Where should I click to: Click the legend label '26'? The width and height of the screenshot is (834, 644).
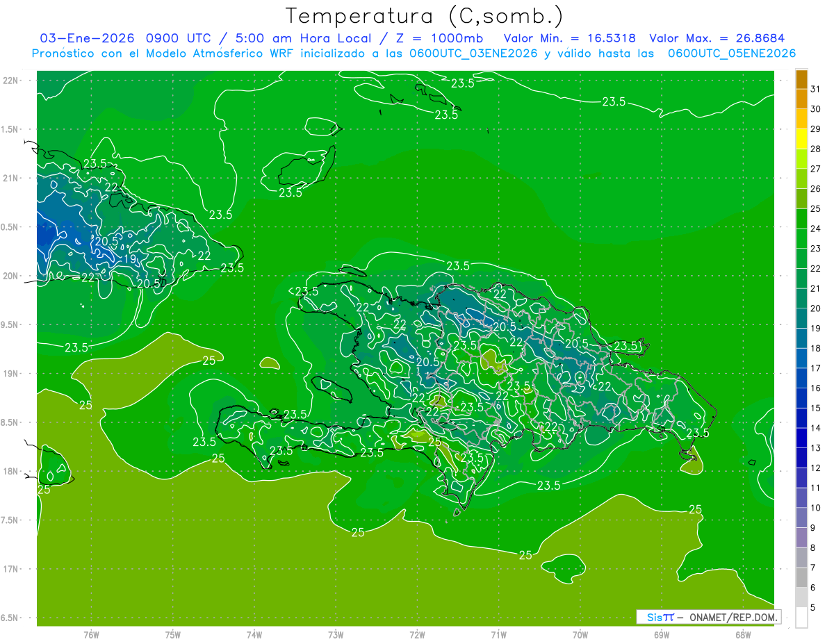[x=815, y=189]
